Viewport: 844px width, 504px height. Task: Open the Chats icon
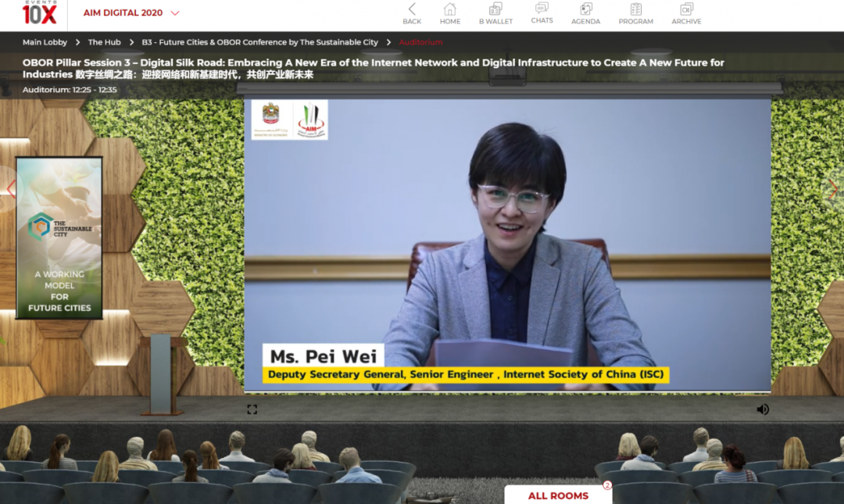click(542, 9)
